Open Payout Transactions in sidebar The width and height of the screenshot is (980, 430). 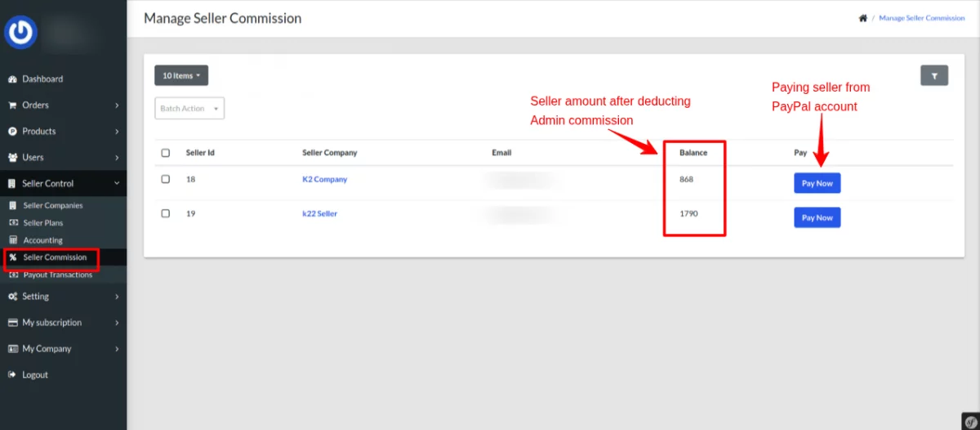coord(57,275)
